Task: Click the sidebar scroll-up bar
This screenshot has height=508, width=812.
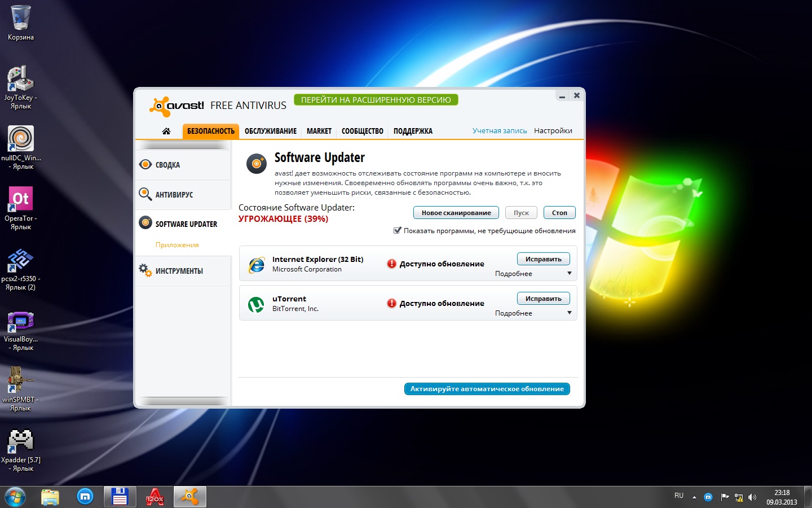Action: tap(183, 146)
